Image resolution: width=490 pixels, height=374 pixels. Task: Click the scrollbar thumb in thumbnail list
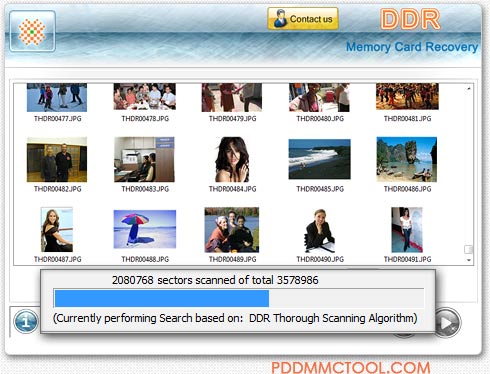click(468, 249)
